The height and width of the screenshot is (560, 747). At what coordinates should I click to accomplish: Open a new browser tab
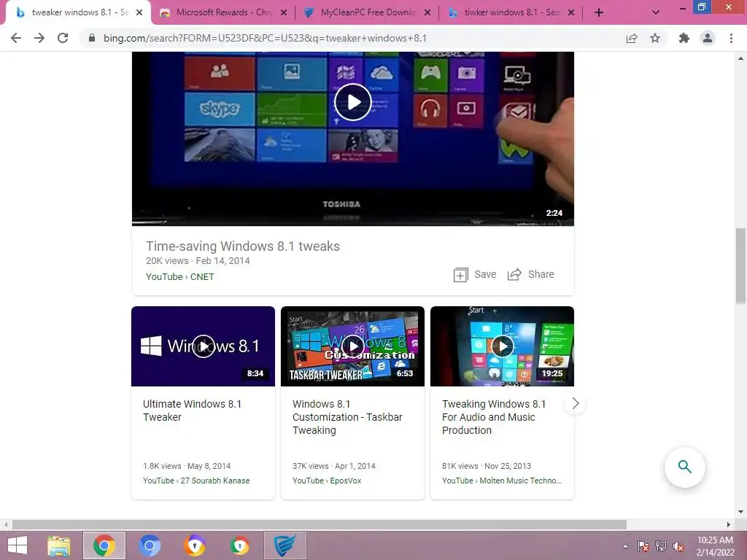coord(599,13)
